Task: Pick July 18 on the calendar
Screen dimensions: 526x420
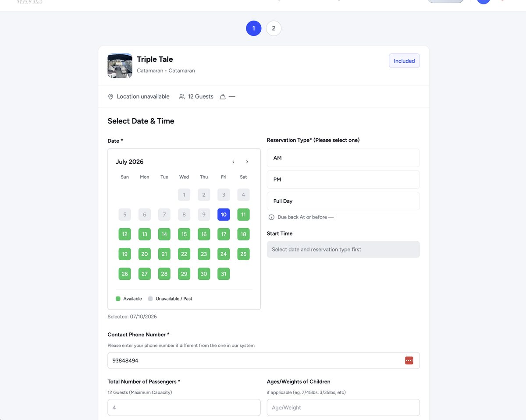Action: (243, 234)
